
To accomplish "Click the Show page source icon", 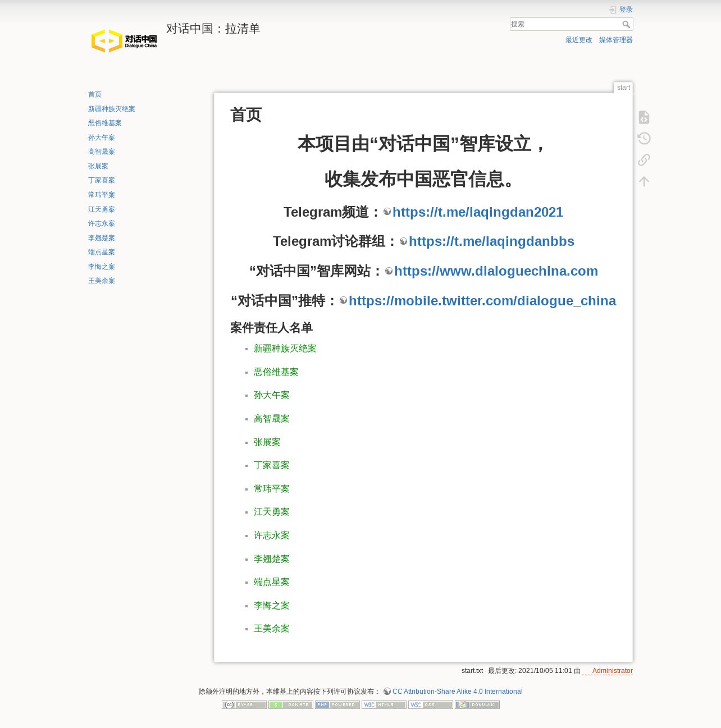I will (644, 117).
